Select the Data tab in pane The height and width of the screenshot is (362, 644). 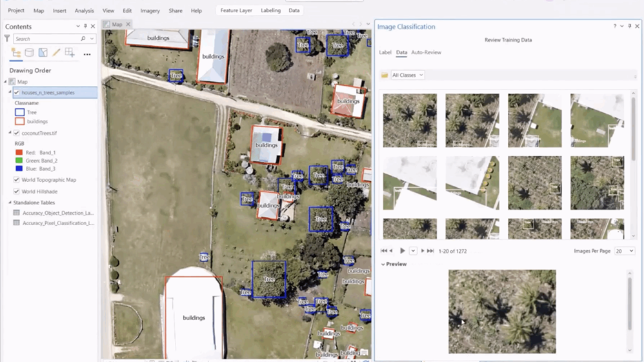click(x=401, y=52)
